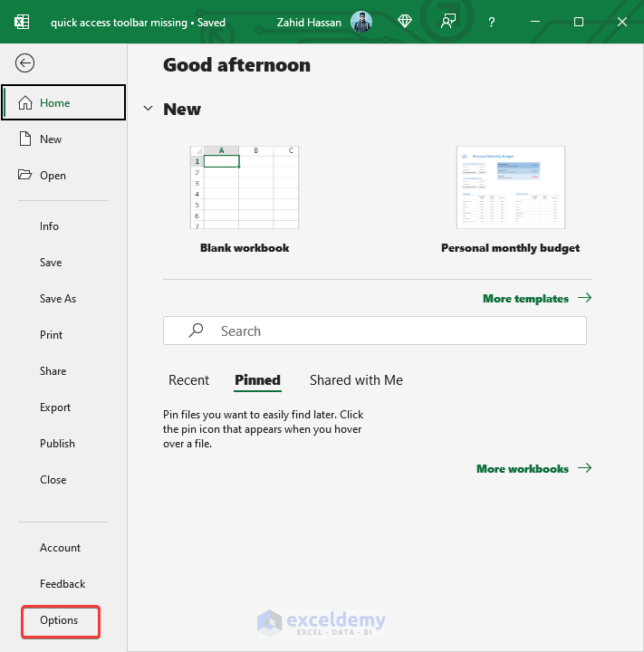Viewport: 644px width, 652px height.
Task: Click the magnifier icon in Search box
Action: pos(196,331)
